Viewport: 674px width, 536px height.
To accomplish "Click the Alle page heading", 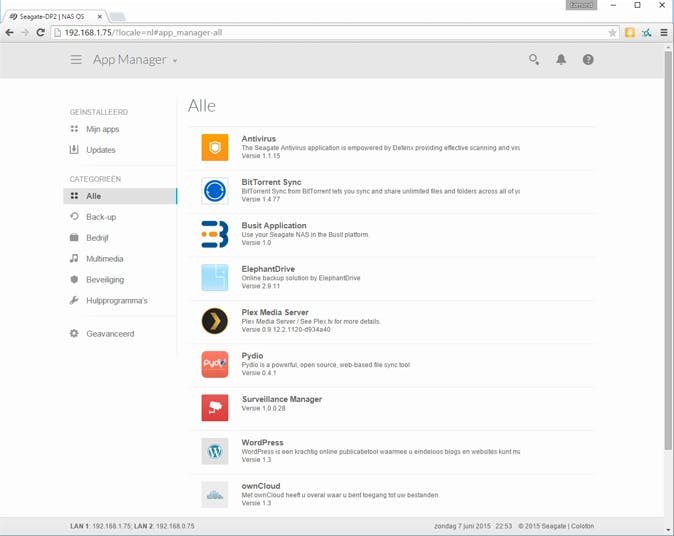I will tap(202, 105).
